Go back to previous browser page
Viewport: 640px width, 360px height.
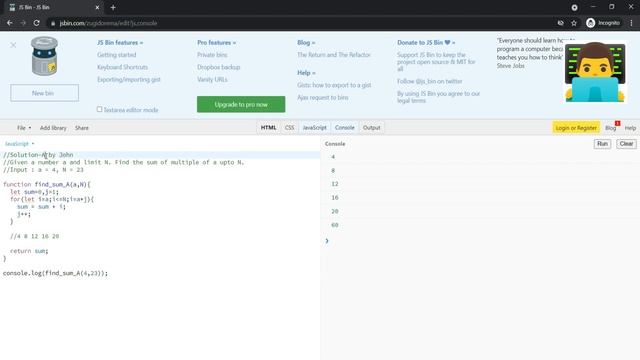pyautogui.click(x=9, y=23)
